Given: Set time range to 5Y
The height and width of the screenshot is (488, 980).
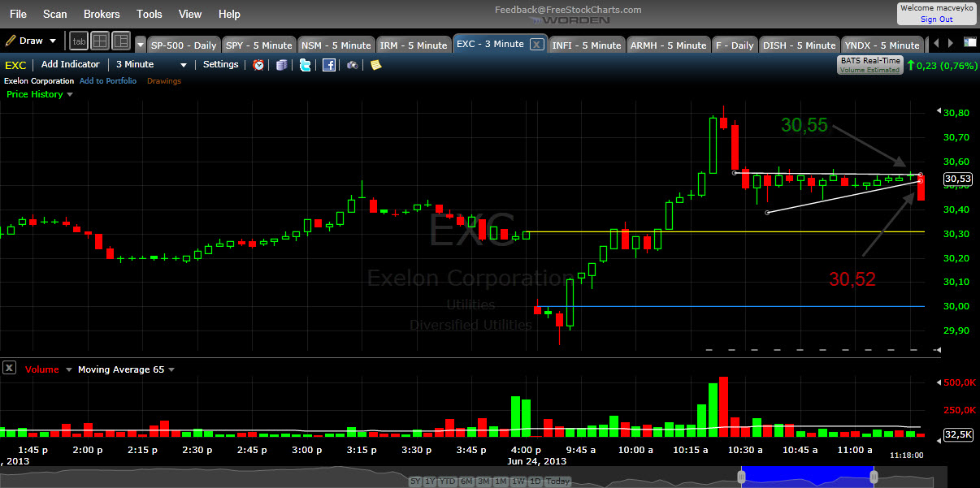Looking at the screenshot, I should click(415, 482).
